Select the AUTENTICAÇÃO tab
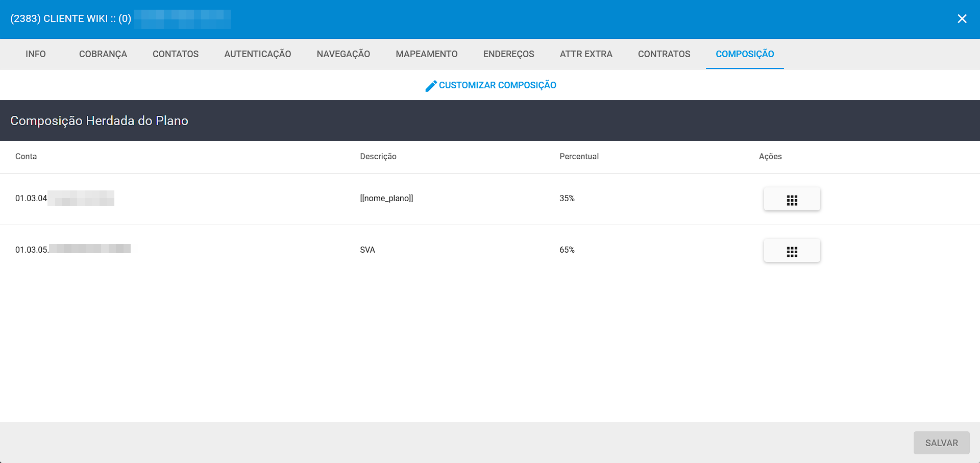 pos(258,54)
